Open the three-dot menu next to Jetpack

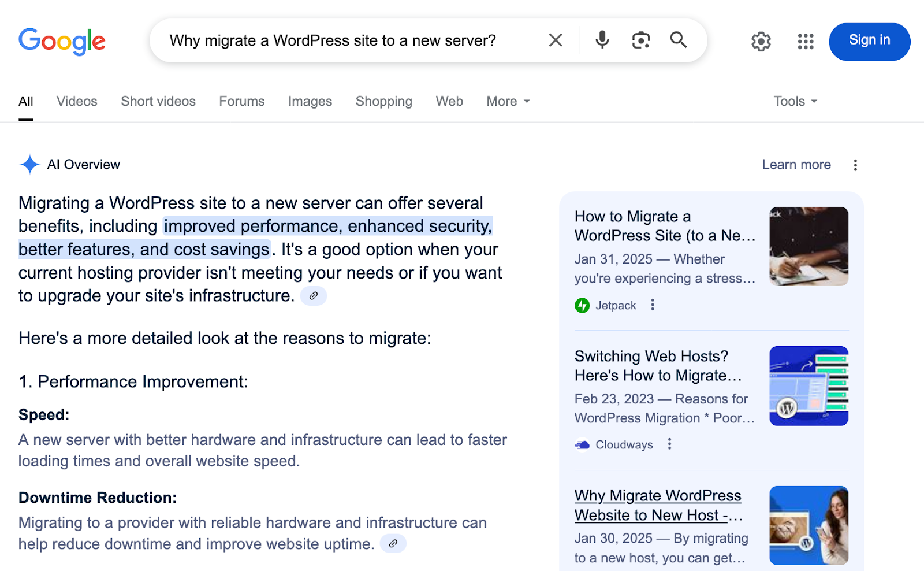(653, 305)
